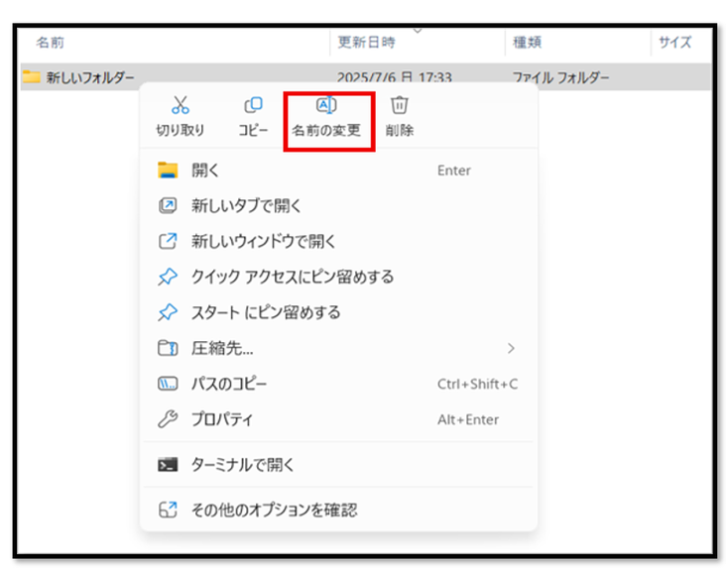728x572 pixels.
Task: Click the 2025/7/6 date cell
Action: (x=394, y=77)
